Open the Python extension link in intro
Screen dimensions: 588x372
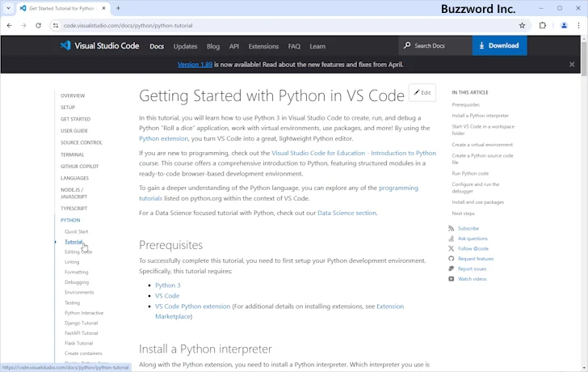point(163,138)
